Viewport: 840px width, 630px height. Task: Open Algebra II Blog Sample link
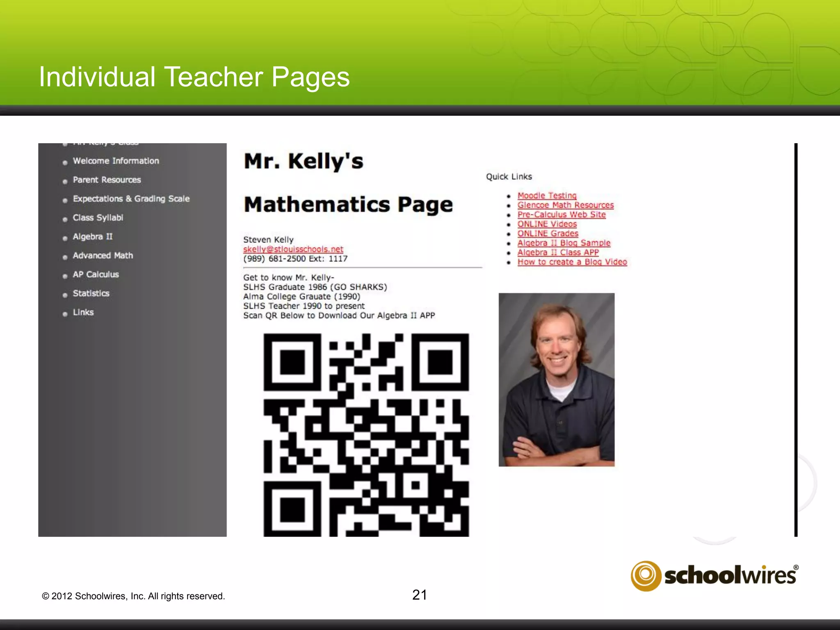[x=564, y=243]
